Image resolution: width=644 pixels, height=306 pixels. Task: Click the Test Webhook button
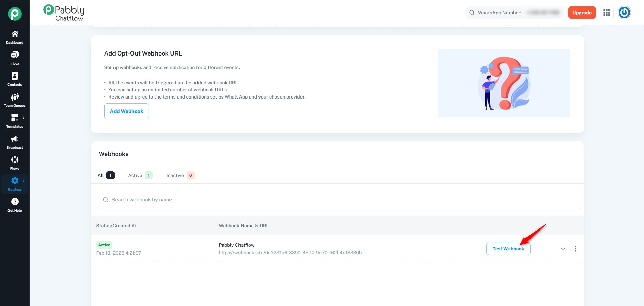coord(508,249)
